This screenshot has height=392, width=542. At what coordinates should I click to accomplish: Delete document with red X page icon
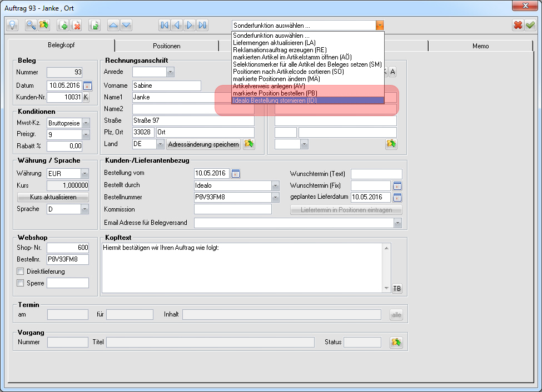coord(76,25)
